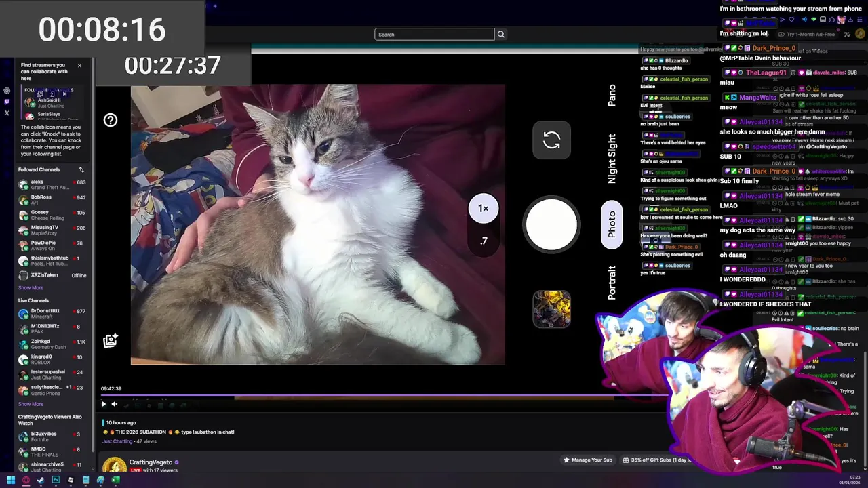Click the 35% off Gift Subs button
This screenshot has height=488, width=868.
(656, 460)
